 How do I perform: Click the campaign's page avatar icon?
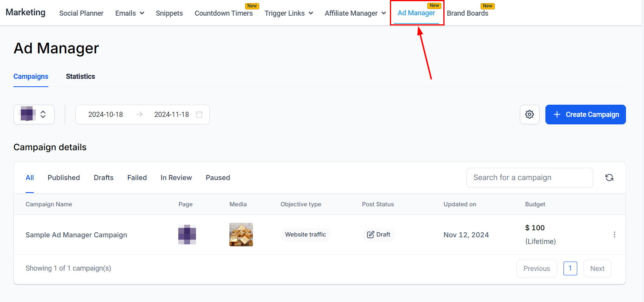pyautogui.click(x=187, y=235)
